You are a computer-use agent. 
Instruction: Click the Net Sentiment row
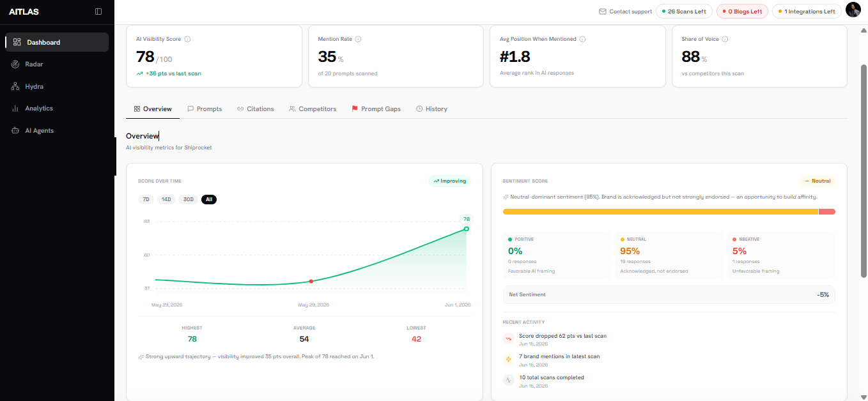point(669,294)
